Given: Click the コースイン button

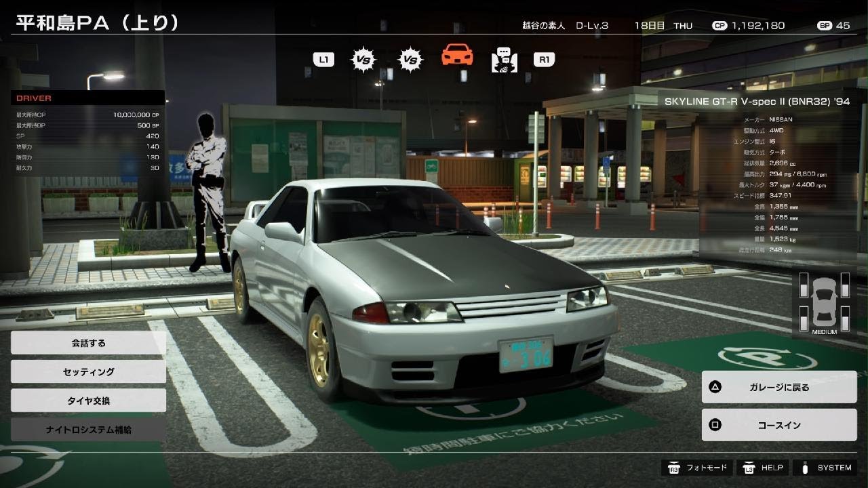Looking at the screenshot, I should pyautogui.click(x=779, y=425).
